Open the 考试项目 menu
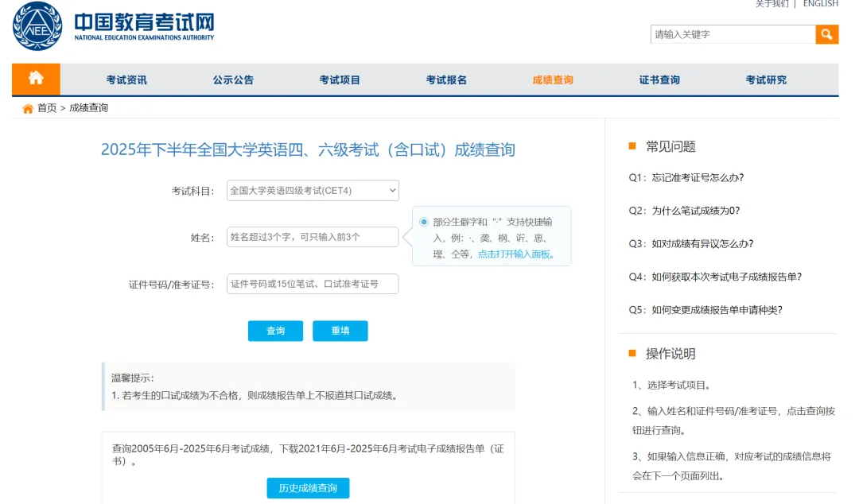This screenshot has height=504, width=859. 340,80
